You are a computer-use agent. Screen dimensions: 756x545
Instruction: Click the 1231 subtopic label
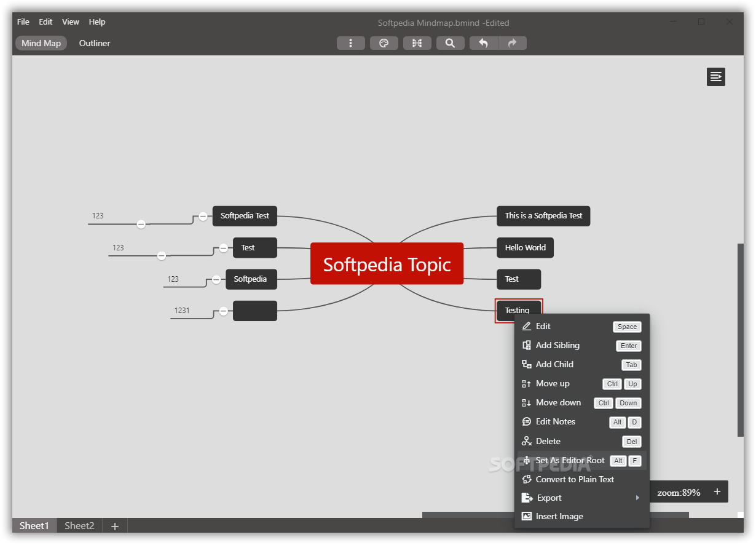(182, 311)
